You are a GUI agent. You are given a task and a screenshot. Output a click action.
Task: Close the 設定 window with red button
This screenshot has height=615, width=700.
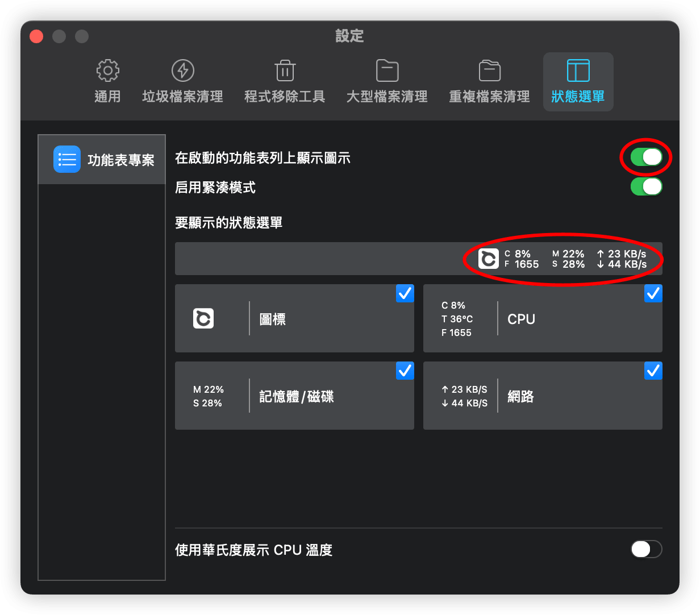[36, 36]
